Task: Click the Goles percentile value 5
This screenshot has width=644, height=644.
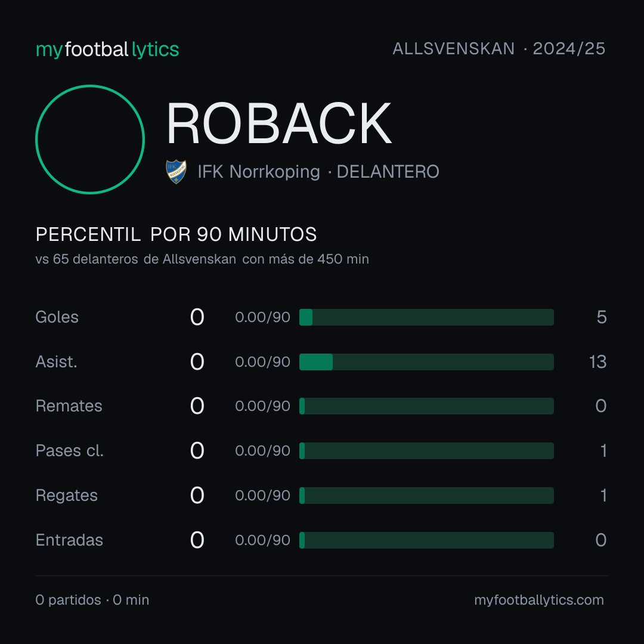Action: pos(601,317)
